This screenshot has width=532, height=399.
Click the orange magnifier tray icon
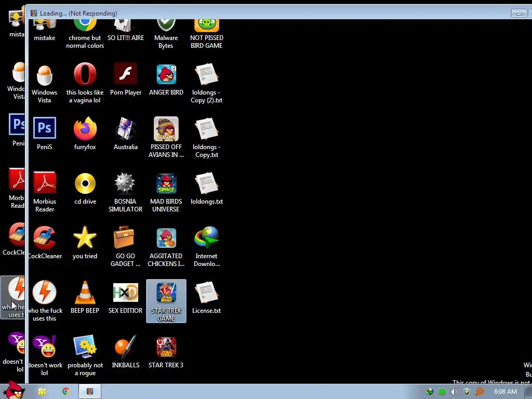(x=480, y=392)
